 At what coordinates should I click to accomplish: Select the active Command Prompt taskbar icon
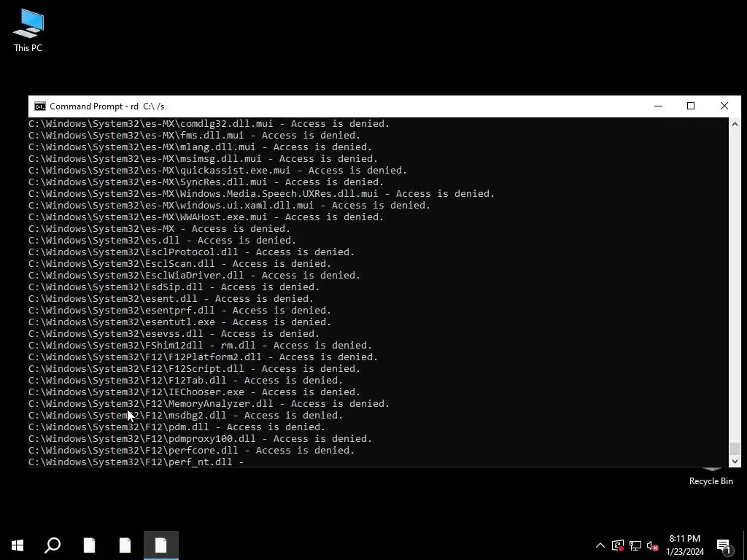pos(161,545)
